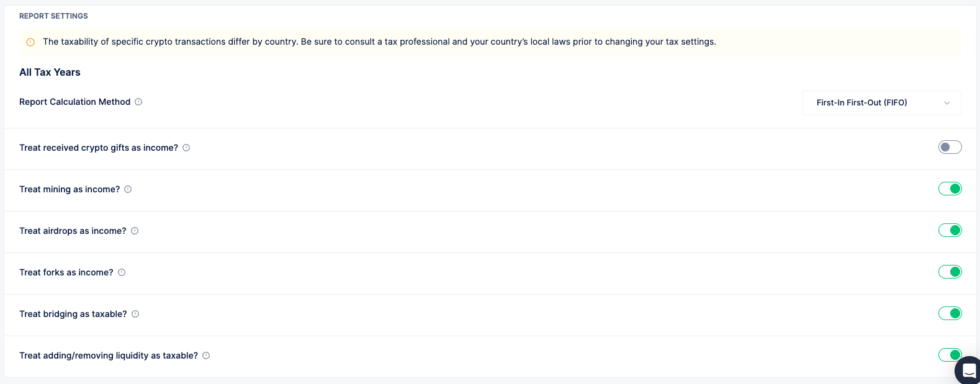Click the info icon beside liquidity setting

pos(205,355)
